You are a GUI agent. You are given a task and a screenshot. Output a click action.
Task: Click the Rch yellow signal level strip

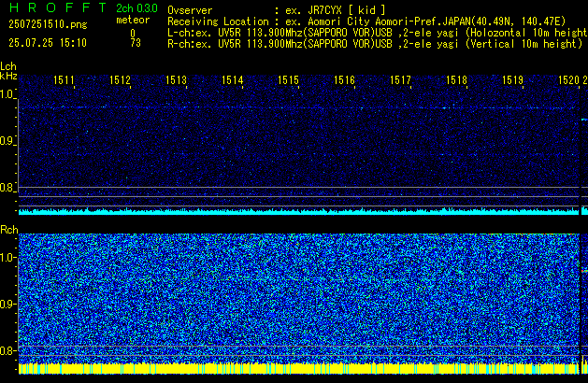click(x=299, y=368)
